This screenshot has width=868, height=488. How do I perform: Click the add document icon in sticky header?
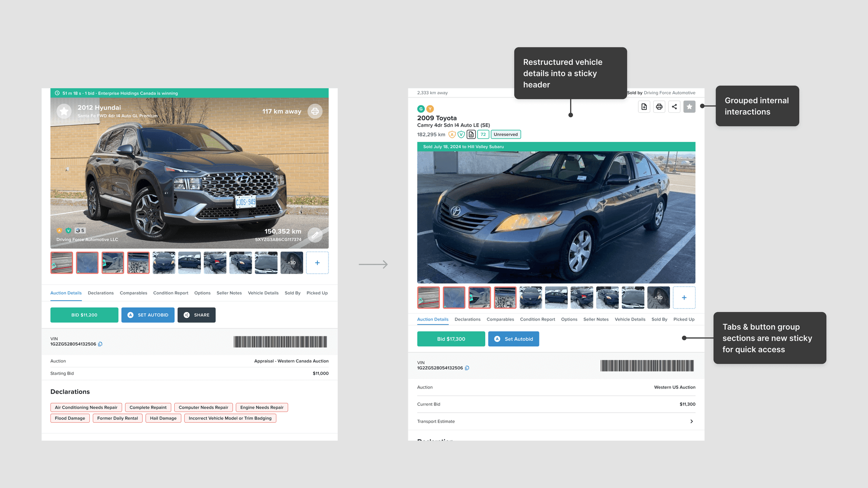tap(644, 107)
